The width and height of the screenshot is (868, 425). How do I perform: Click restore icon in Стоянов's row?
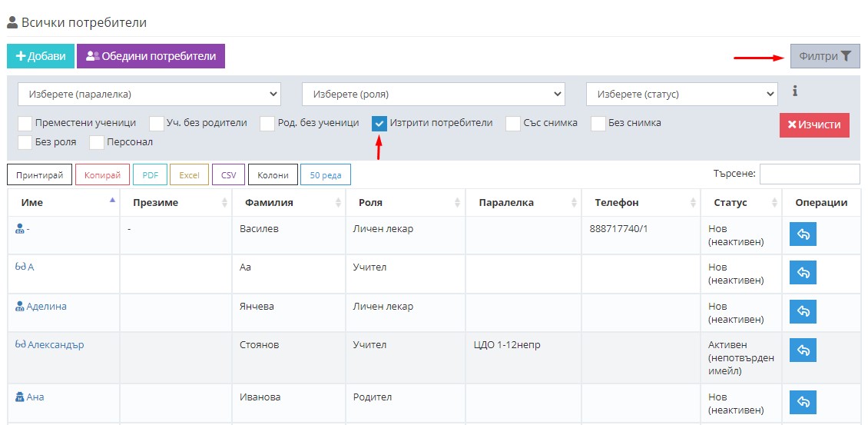click(x=803, y=350)
